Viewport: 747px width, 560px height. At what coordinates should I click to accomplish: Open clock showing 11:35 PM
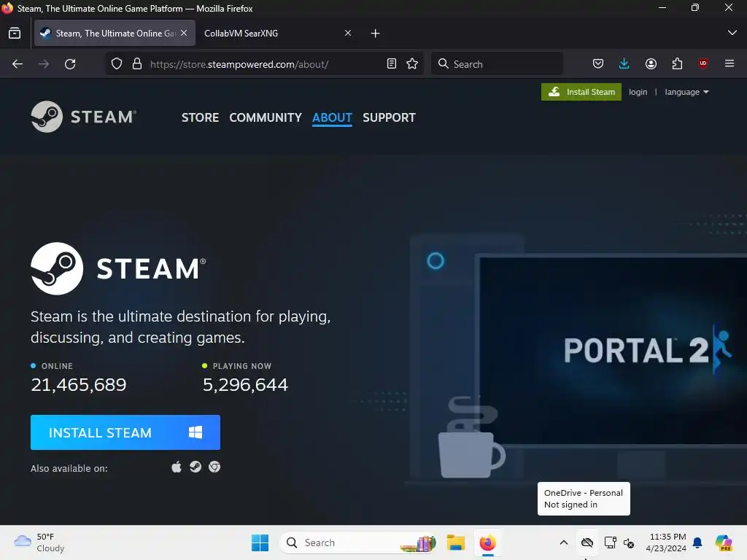coord(666,542)
